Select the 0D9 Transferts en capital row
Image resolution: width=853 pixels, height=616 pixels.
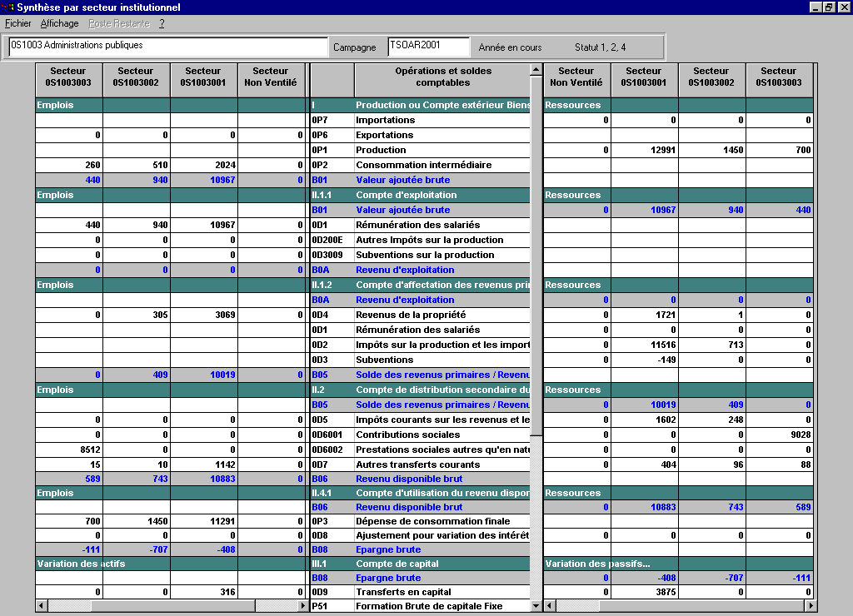coord(420,592)
